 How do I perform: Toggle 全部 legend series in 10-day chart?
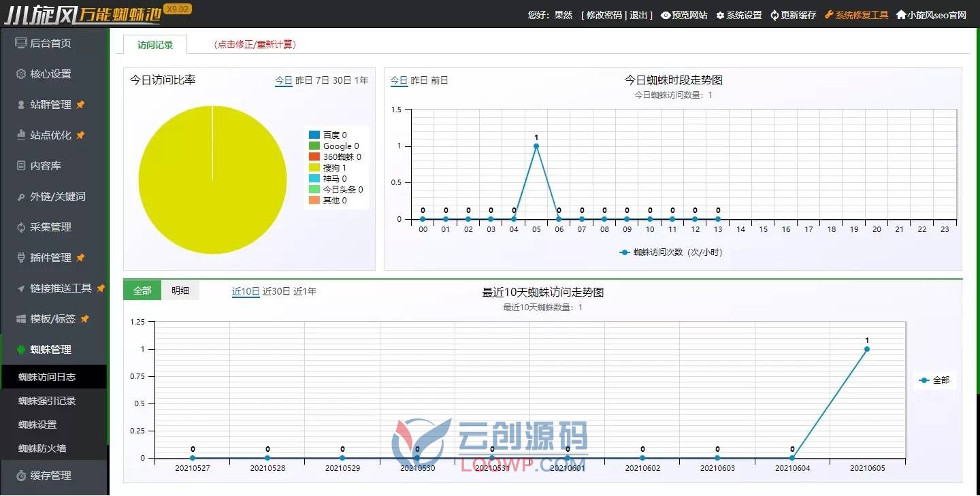(934, 380)
